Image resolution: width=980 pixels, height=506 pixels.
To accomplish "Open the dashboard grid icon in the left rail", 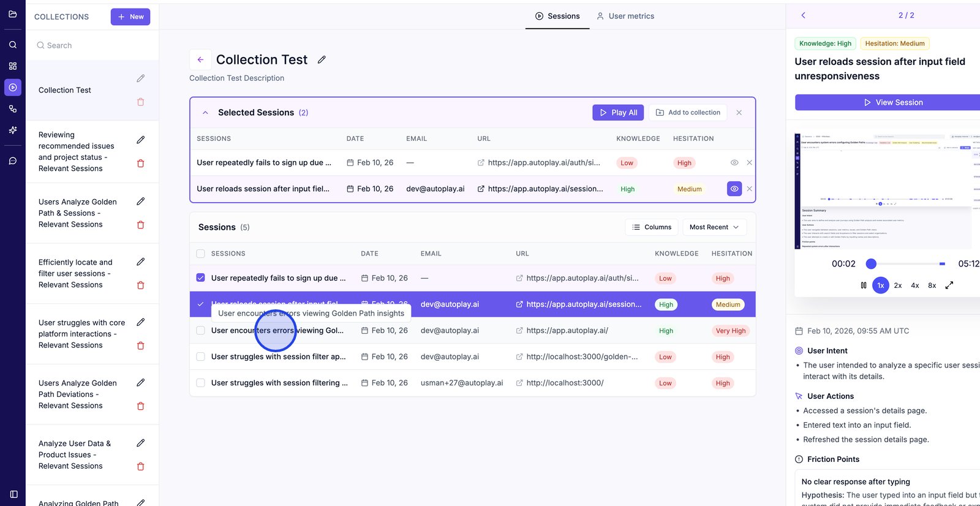I will (13, 66).
